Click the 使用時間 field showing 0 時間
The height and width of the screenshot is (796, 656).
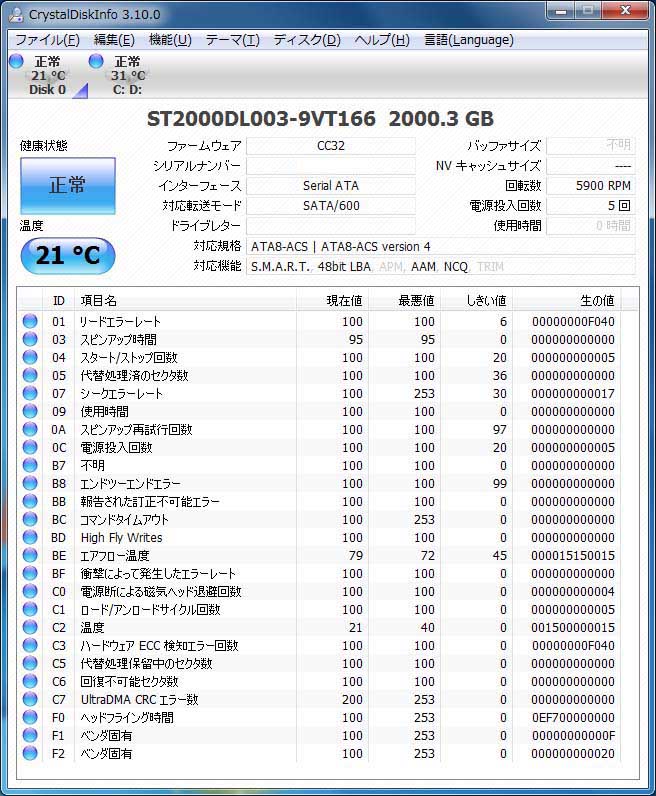click(591, 225)
